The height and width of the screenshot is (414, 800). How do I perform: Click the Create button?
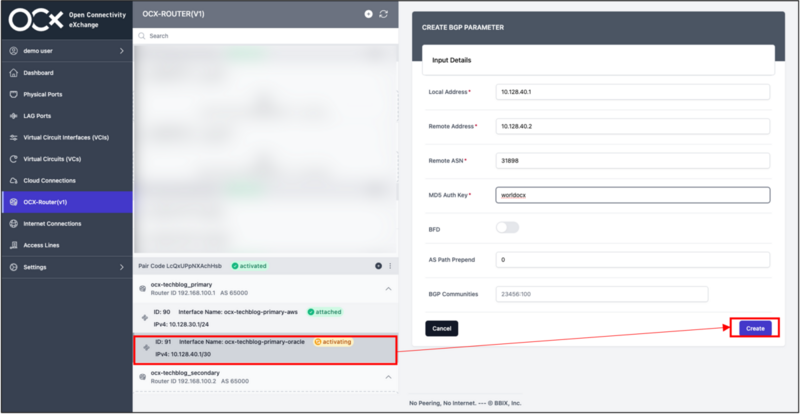(x=755, y=328)
